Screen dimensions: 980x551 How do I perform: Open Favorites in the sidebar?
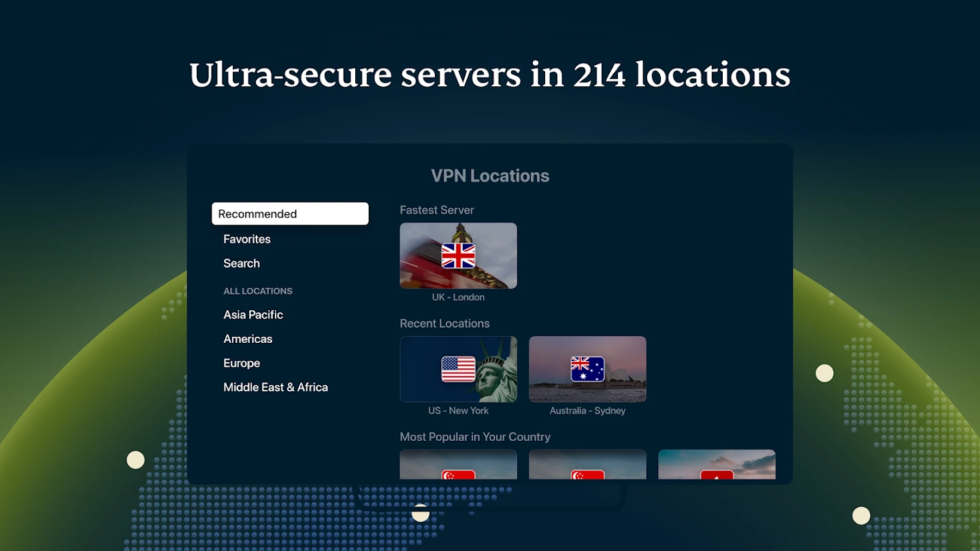[x=247, y=239]
